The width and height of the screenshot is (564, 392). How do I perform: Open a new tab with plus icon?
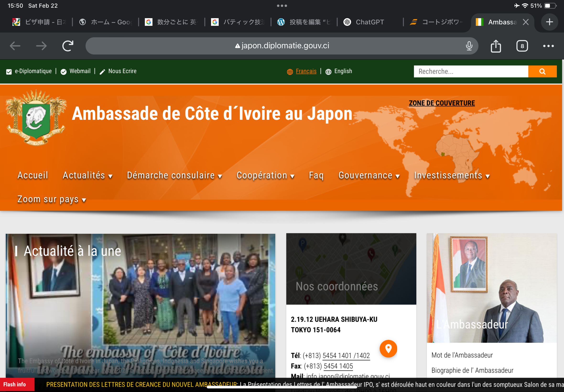point(549,22)
